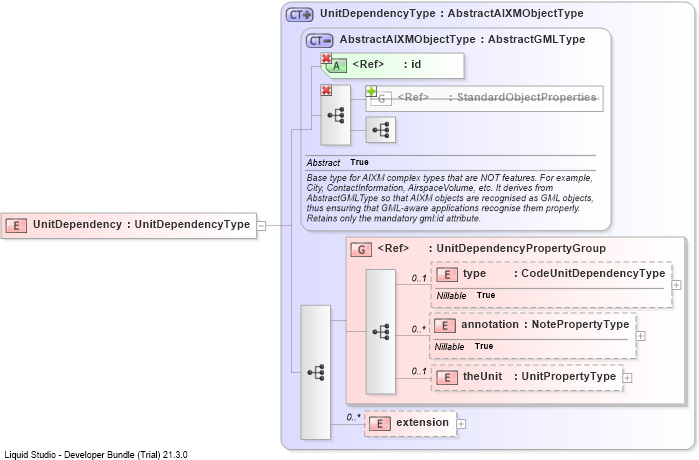Expand the extension element

(x=461, y=424)
